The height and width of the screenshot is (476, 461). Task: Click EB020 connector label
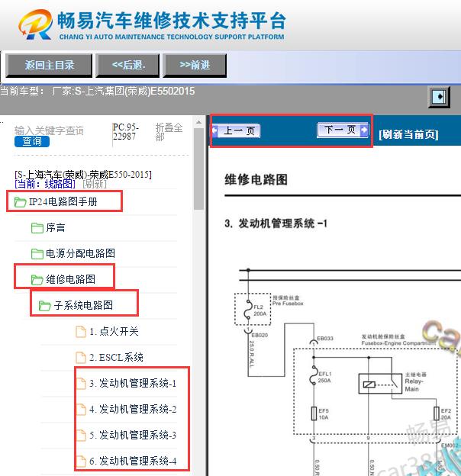[x=260, y=335]
